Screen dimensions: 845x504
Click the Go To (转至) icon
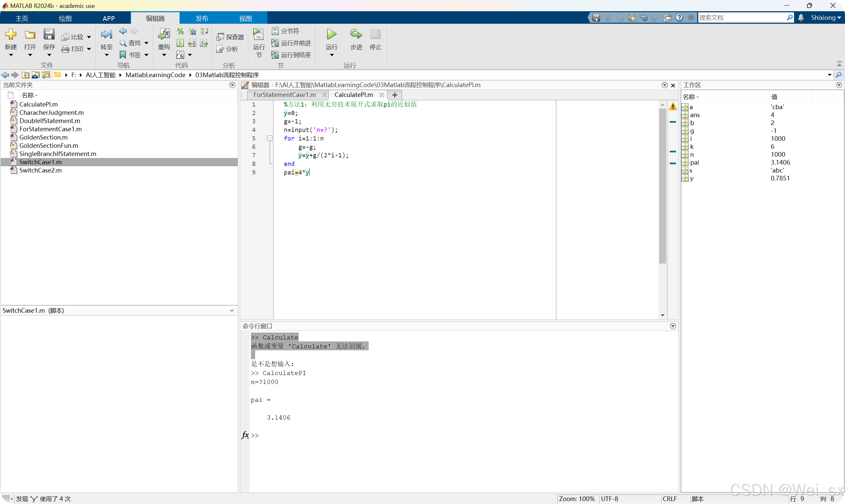(x=106, y=34)
